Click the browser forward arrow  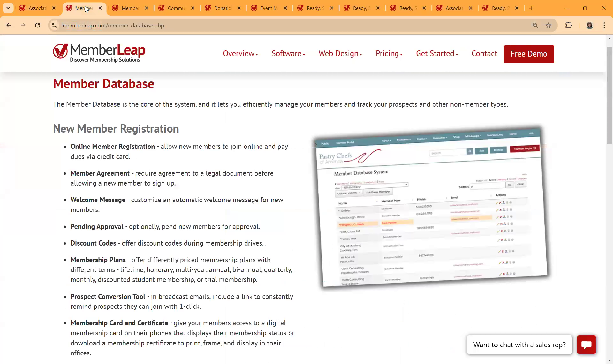[23, 25]
